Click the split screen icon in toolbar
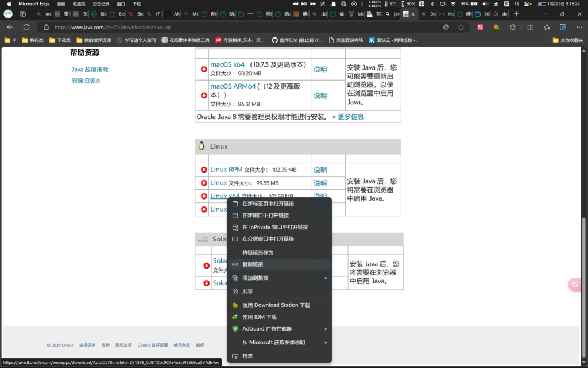Screen dimensions: 588x368 tap(530, 27)
